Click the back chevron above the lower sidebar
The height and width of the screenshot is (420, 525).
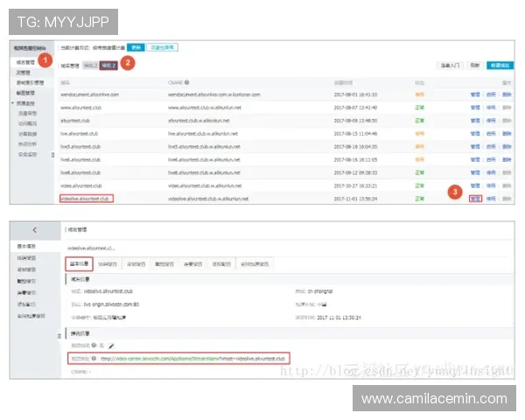click(34, 229)
